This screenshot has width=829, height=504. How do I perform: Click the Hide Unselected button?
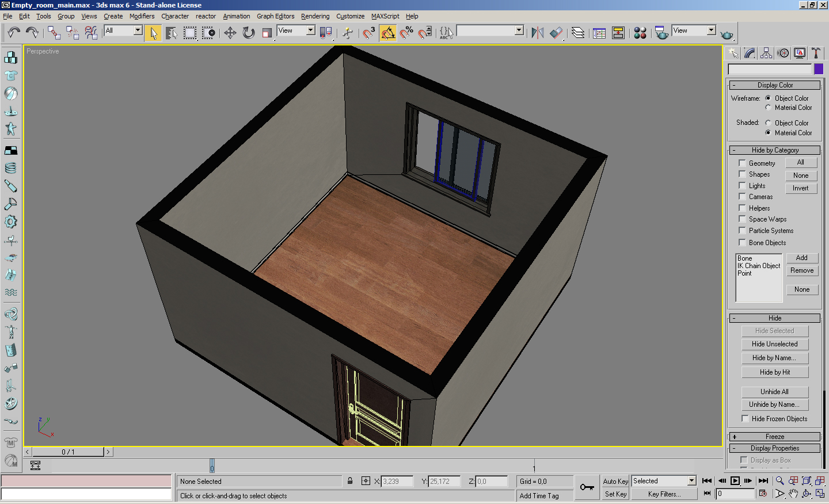(x=775, y=343)
